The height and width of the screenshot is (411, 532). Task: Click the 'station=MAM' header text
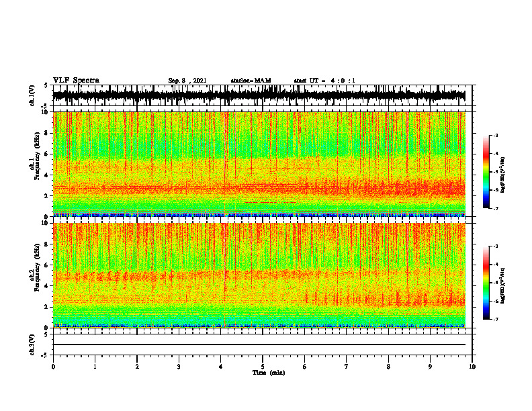point(251,81)
